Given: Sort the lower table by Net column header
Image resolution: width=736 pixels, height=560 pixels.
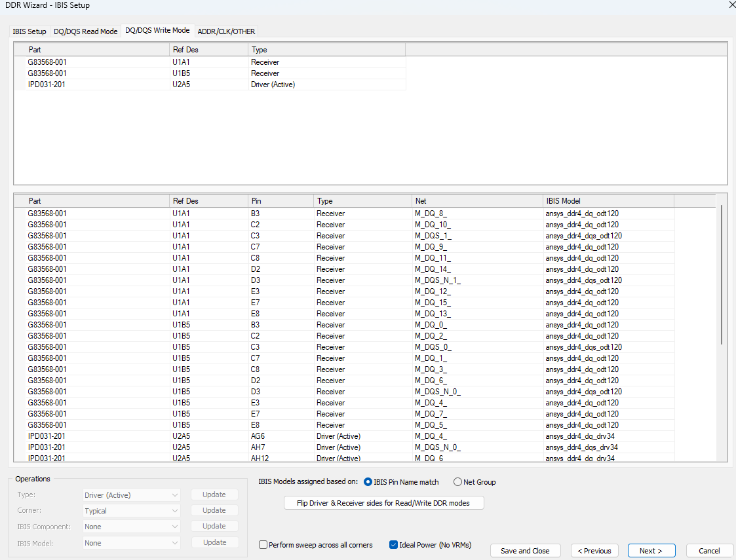Looking at the screenshot, I should (x=477, y=201).
